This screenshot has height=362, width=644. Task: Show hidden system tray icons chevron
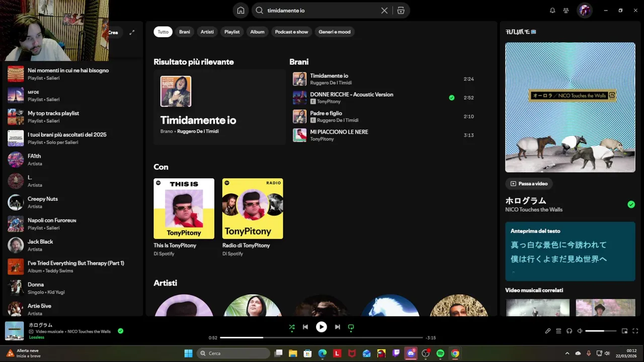pyautogui.click(x=567, y=353)
